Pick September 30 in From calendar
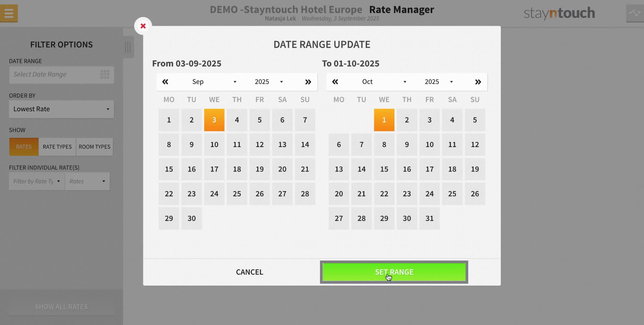This screenshot has width=644, height=325. pyautogui.click(x=192, y=218)
